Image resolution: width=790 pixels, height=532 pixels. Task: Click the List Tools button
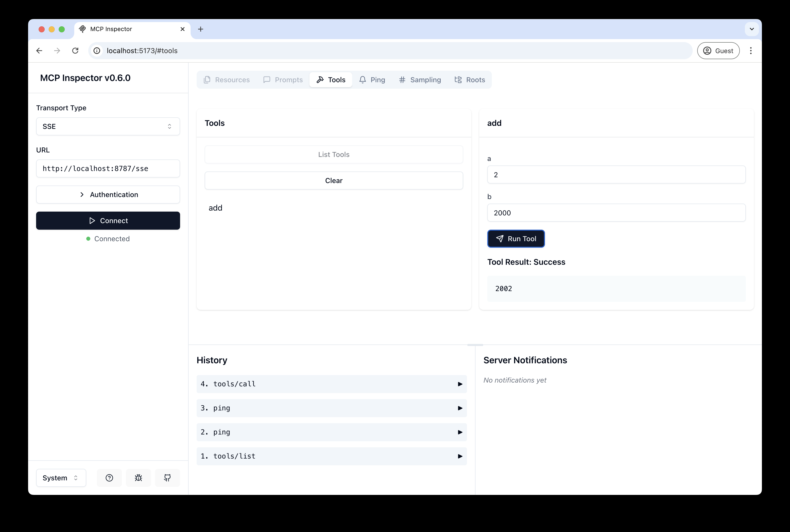pyautogui.click(x=334, y=154)
